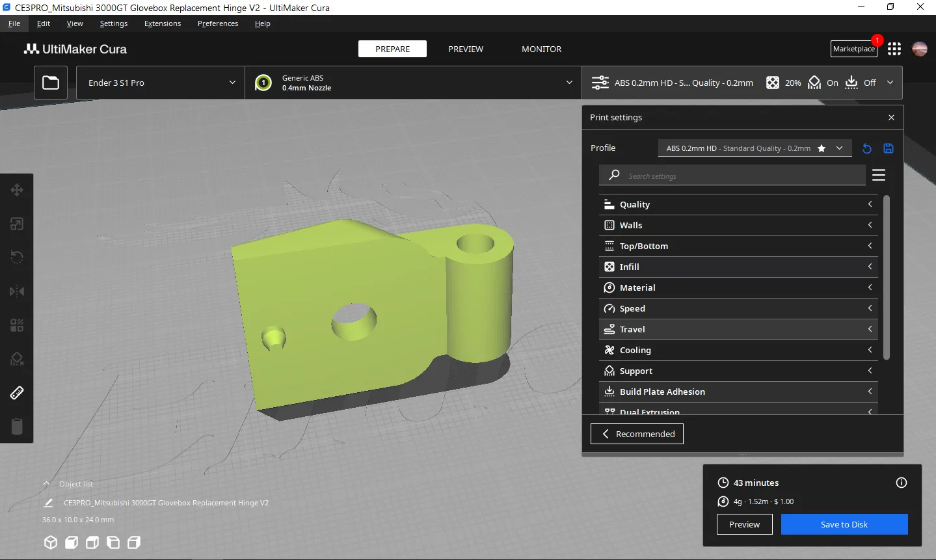Switch to the 3D perspective view cube icon
Viewport: 936px width, 560px height.
coord(51,542)
